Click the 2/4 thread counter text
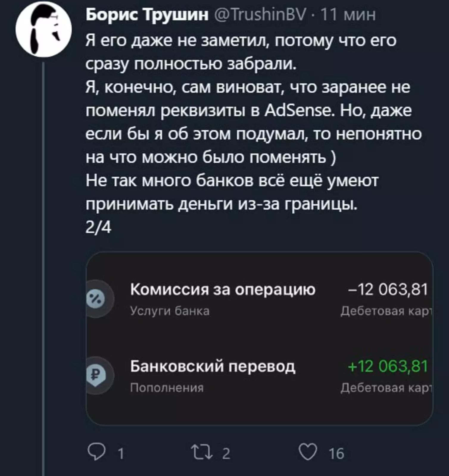Viewport: 449px width, 476px height. [98, 228]
